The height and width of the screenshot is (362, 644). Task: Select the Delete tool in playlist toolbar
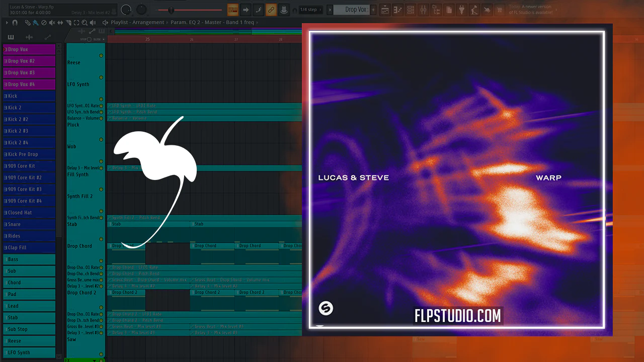(x=44, y=23)
